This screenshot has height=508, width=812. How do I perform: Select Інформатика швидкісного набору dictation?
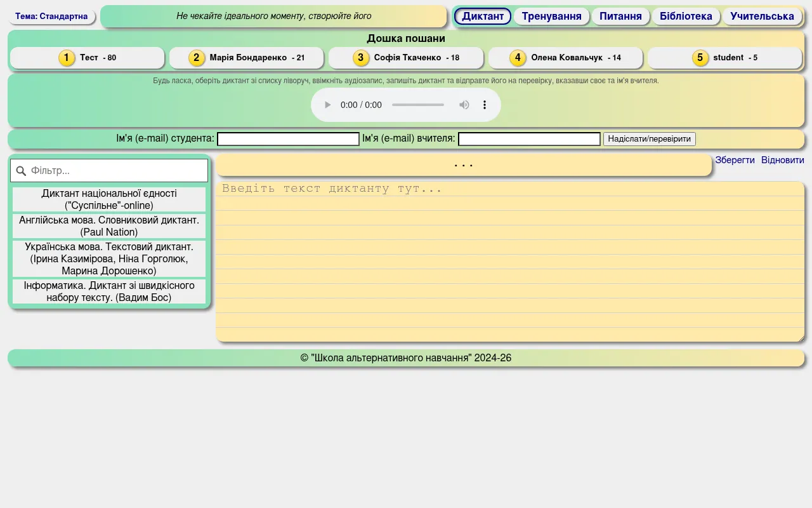(x=109, y=291)
